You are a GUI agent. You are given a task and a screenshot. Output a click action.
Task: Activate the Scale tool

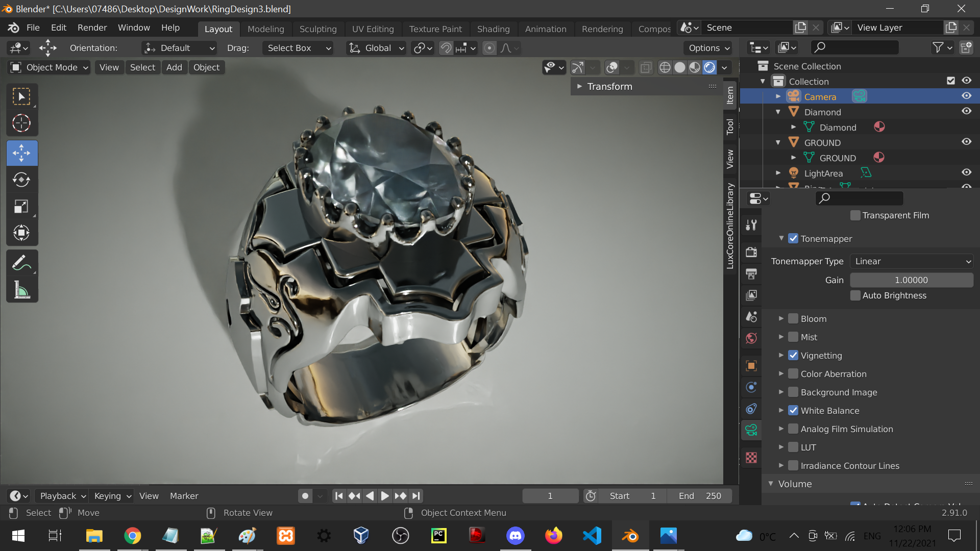pyautogui.click(x=21, y=206)
